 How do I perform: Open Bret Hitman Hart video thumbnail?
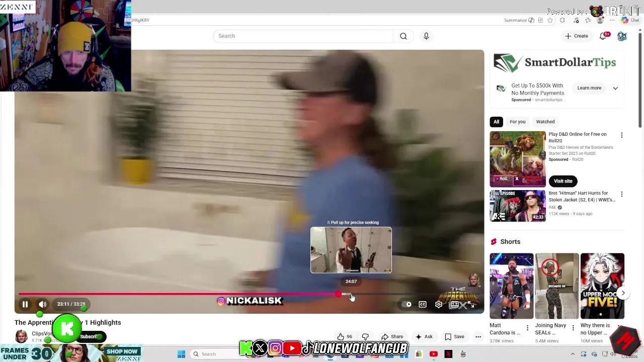(518, 206)
